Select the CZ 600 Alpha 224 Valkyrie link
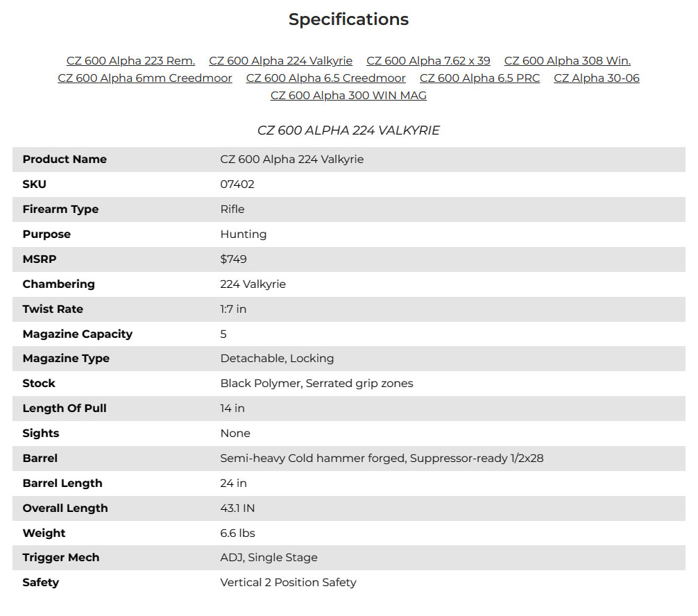Screen dimensions: 698x616 (x=280, y=61)
